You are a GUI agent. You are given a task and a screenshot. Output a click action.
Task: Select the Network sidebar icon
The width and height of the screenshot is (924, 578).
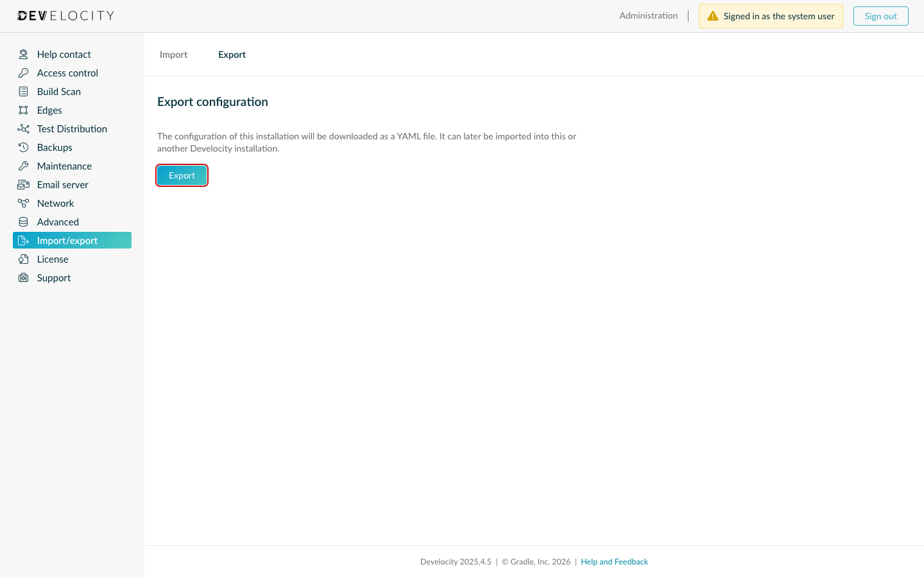(24, 203)
